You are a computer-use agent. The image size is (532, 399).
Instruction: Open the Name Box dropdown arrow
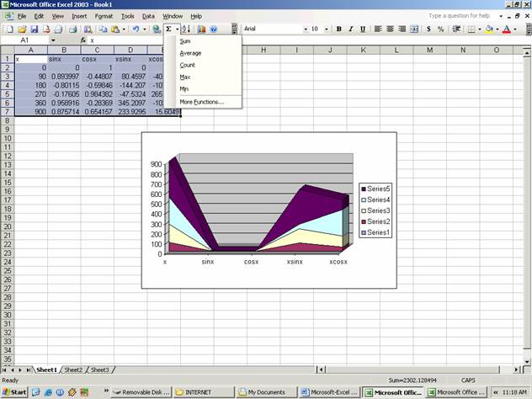53,40
